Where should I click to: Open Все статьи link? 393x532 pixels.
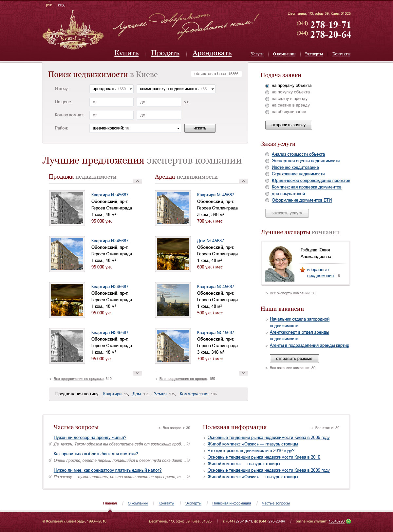[x=324, y=428]
